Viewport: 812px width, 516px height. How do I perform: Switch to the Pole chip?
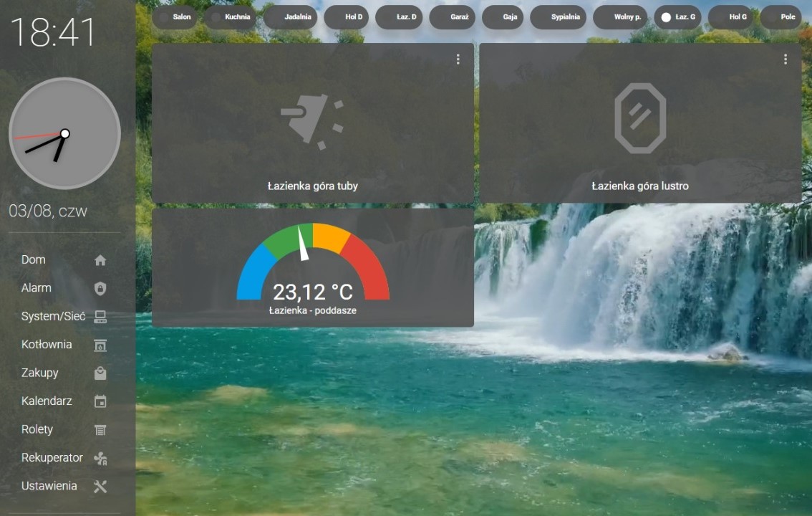point(781,17)
